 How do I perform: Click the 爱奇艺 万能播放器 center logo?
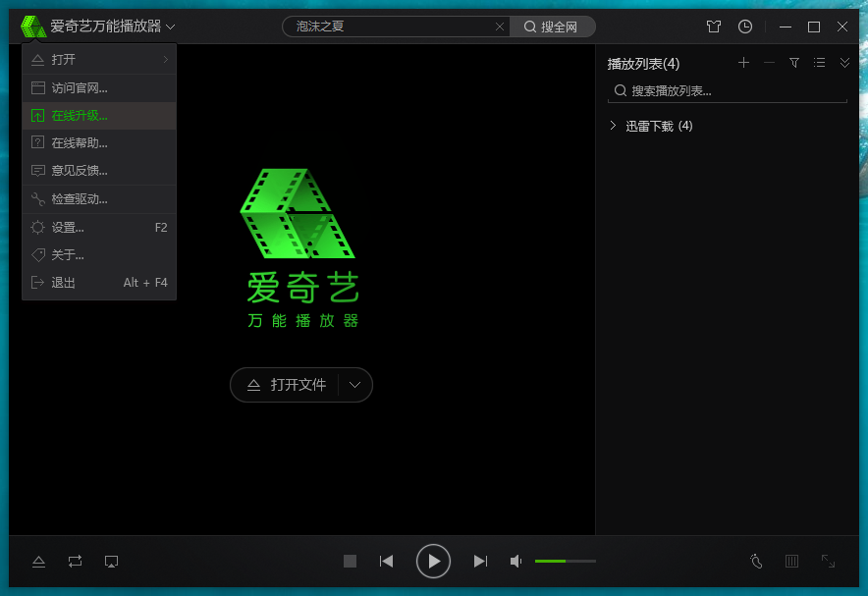click(x=299, y=248)
